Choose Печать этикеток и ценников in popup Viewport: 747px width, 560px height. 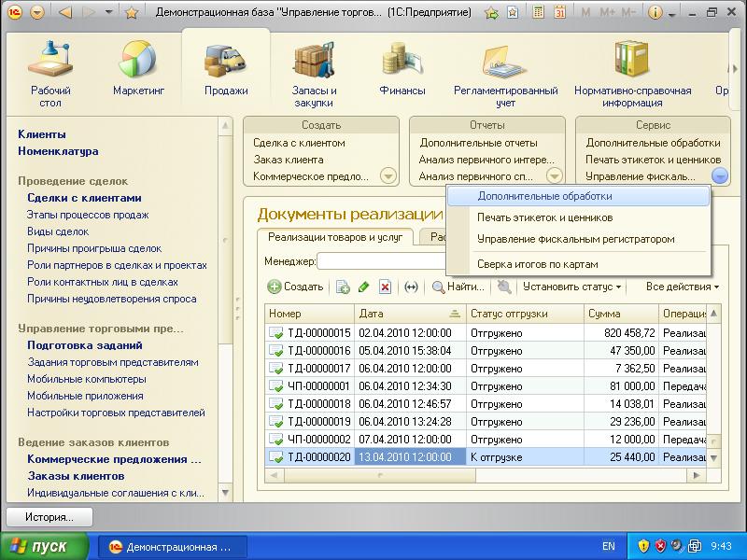544,217
